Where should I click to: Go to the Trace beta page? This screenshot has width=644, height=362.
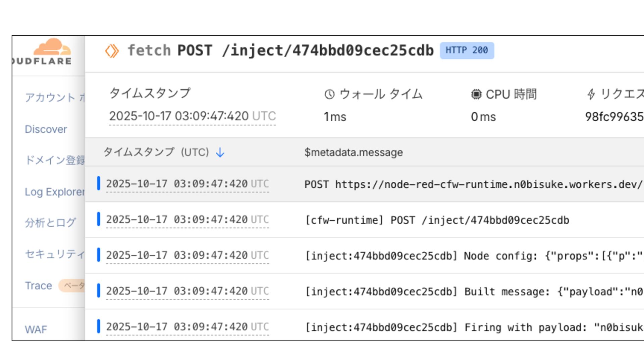coord(39,286)
